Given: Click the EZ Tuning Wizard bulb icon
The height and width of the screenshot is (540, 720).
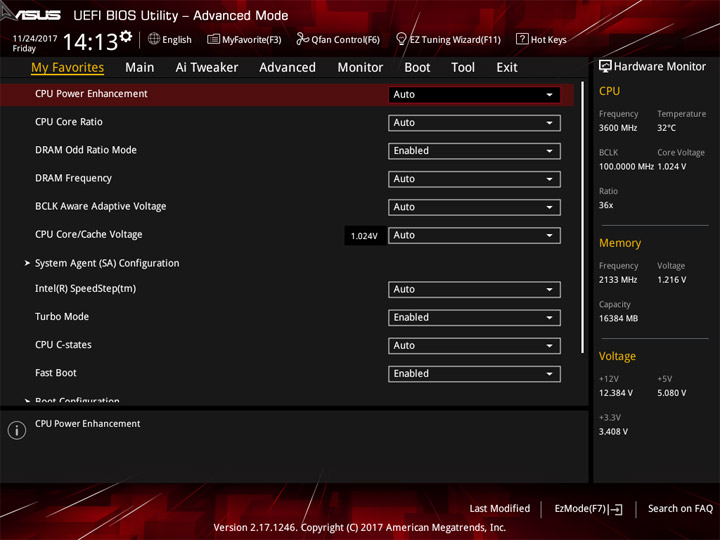Looking at the screenshot, I should point(401,39).
